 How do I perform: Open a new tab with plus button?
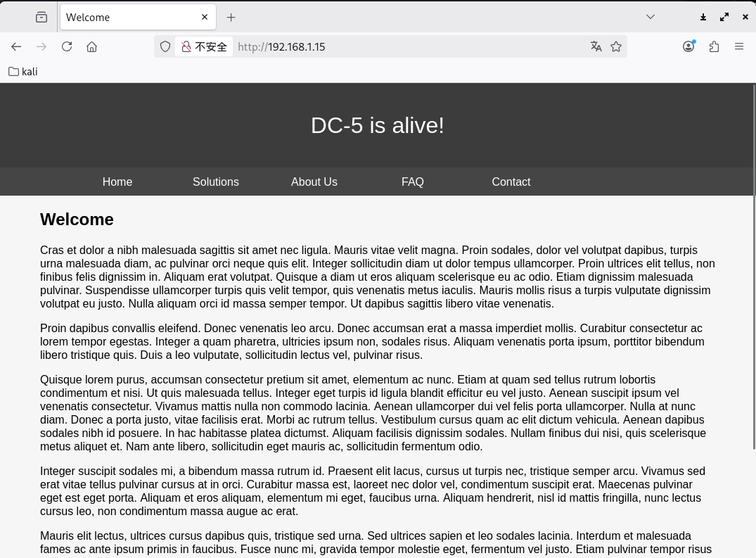pos(231,17)
